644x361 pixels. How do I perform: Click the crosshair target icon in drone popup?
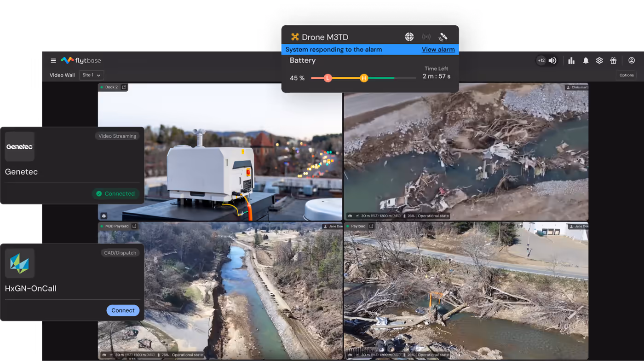point(409,37)
